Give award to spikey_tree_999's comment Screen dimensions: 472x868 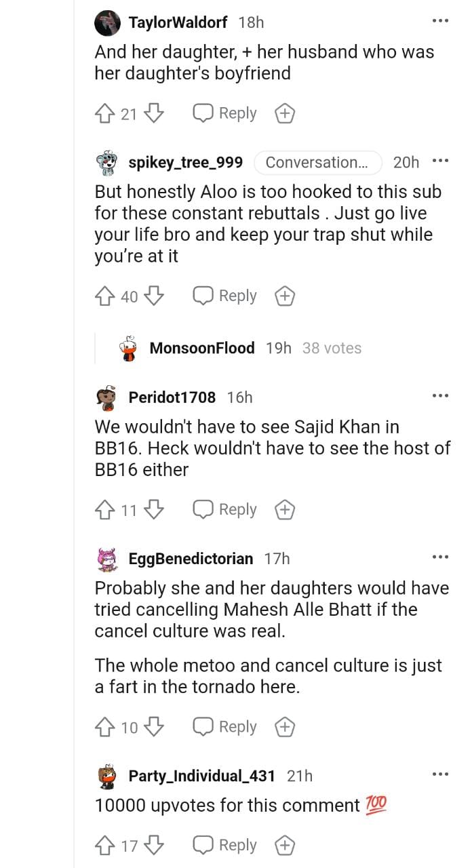click(285, 296)
